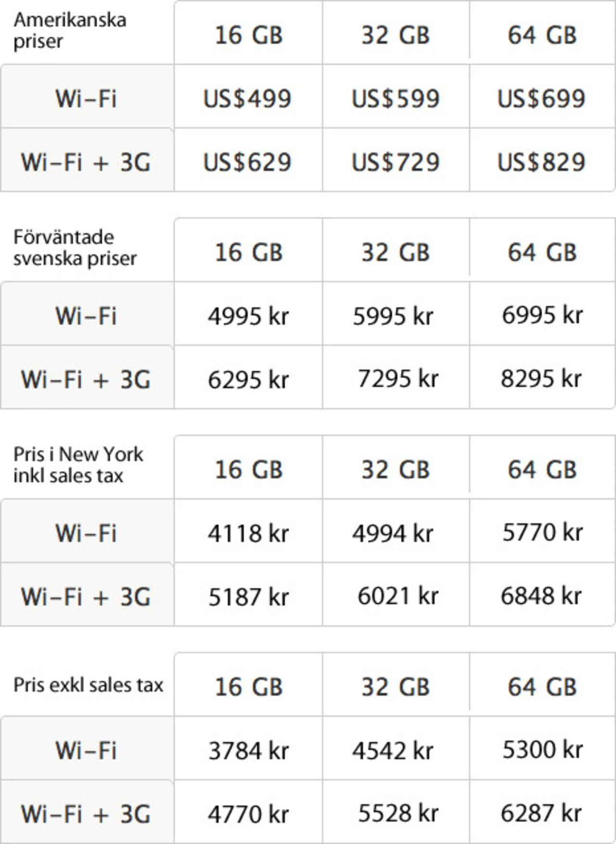
Task: Click the US$699 price for 64 GB
Action: point(541,98)
